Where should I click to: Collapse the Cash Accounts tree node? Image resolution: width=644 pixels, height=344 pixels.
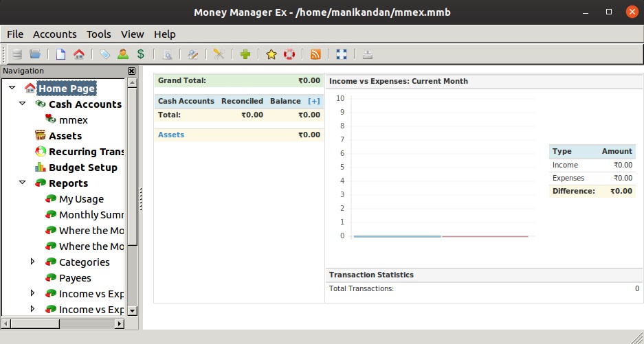click(22, 104)
